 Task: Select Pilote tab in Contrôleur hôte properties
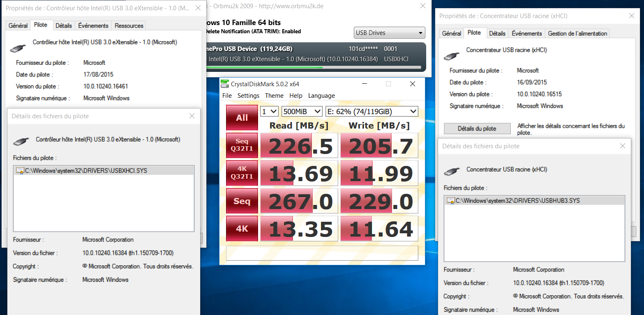pos(41,25)
